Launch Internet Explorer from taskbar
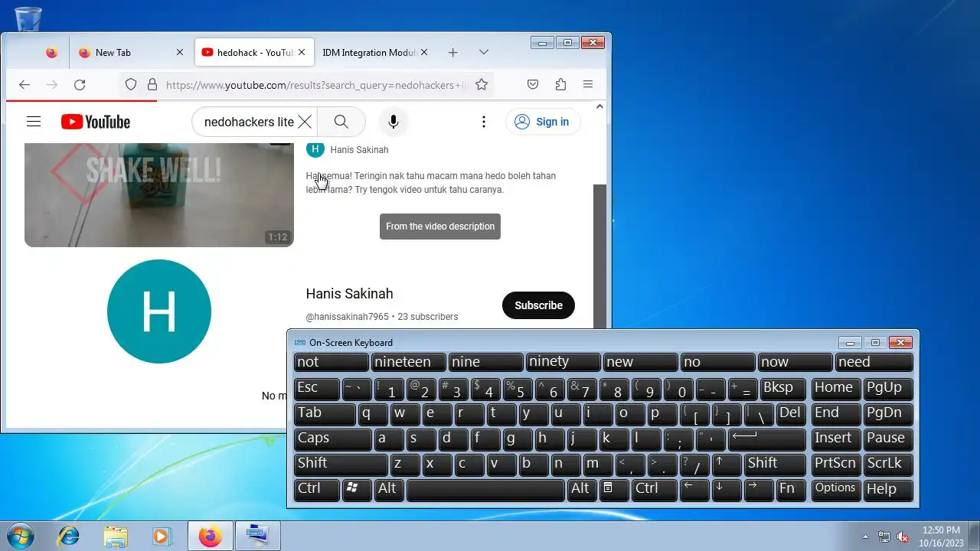This screenshot has height=551, width=980. (68, 536)
